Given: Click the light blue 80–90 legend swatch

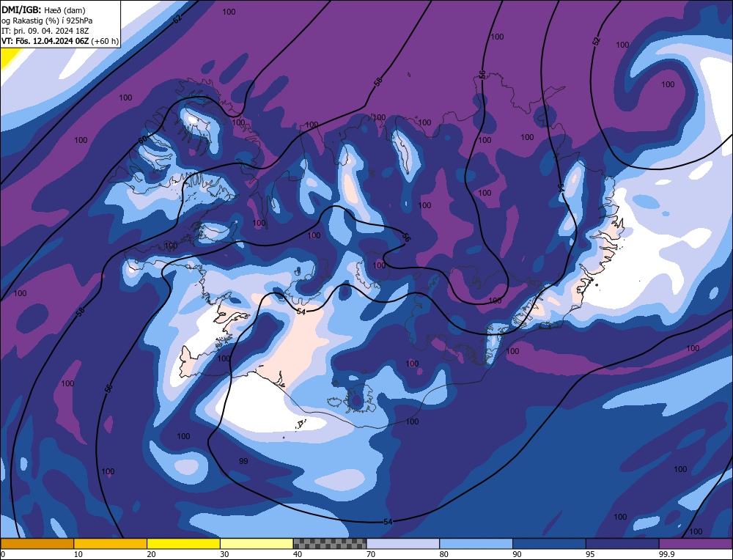Looking at the screenshot, I should pyautogui.click(x=476, y=544).
